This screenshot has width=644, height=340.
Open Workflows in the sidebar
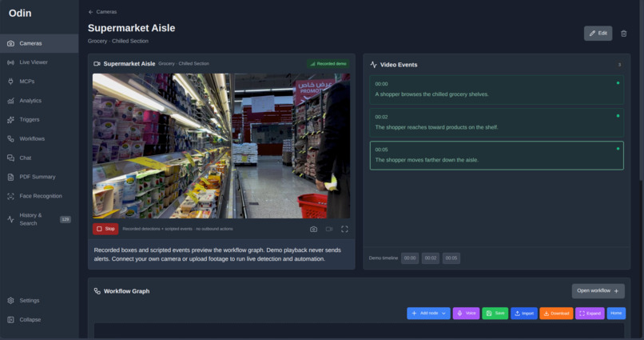(39, 139)
